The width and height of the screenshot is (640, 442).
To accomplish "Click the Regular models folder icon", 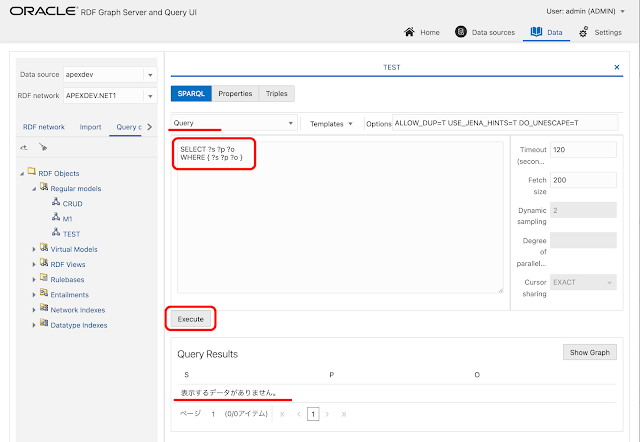I will [x=44, y=187].
